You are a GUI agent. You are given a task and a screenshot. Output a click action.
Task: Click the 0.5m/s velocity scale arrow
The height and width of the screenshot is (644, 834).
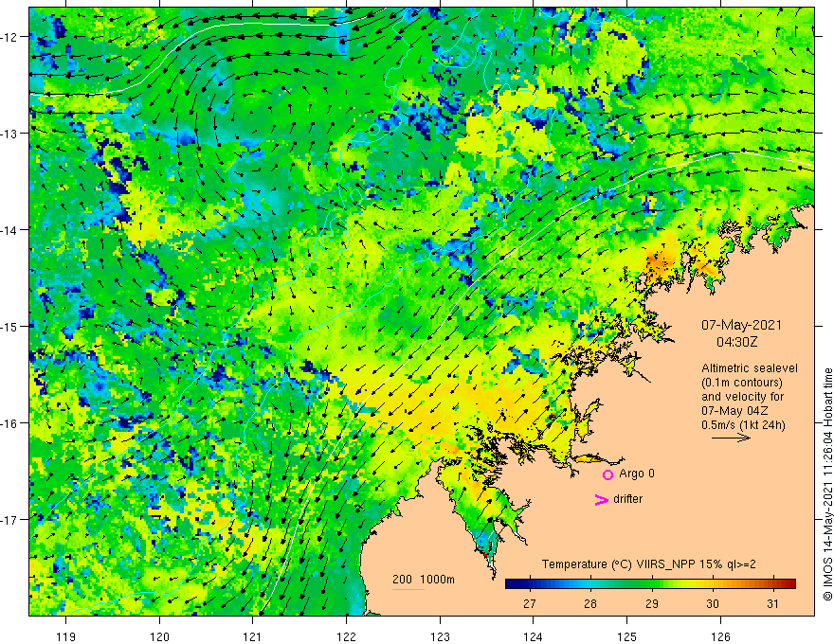731,438
